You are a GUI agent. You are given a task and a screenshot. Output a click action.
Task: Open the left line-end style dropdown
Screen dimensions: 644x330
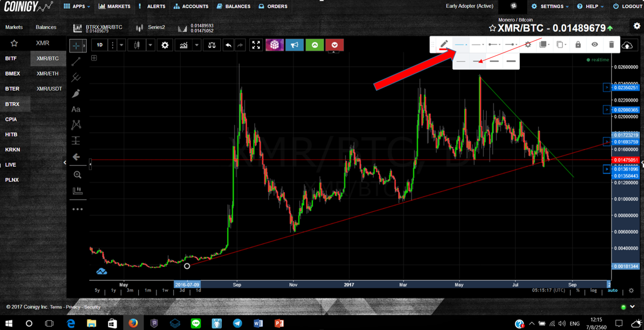point(494,44)
